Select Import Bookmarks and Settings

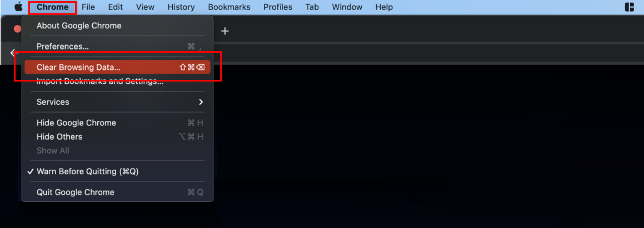117,81
